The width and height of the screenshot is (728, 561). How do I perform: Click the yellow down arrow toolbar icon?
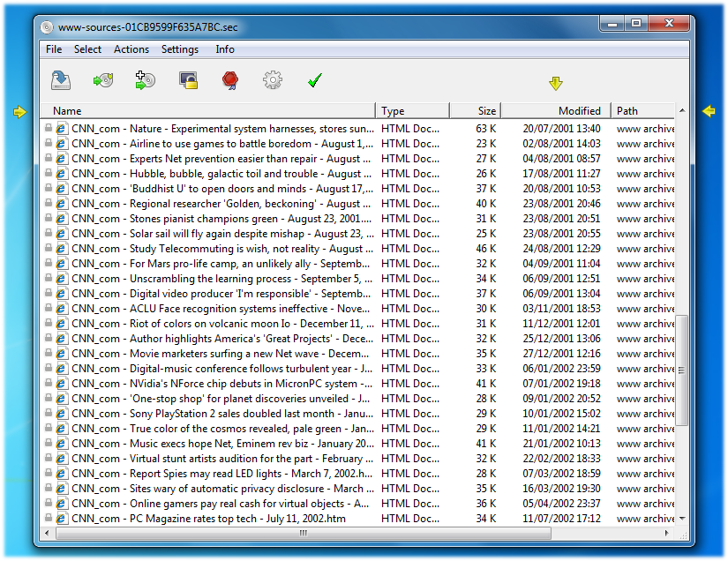point(556,82)
